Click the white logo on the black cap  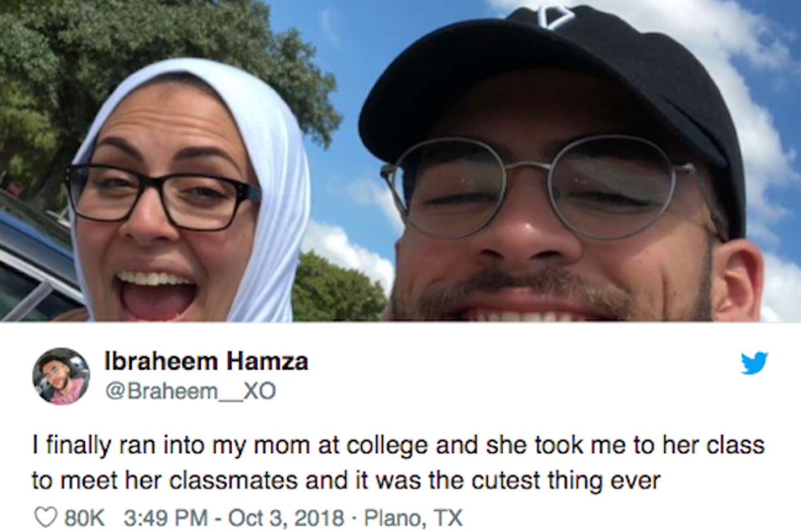coord(555,17)
